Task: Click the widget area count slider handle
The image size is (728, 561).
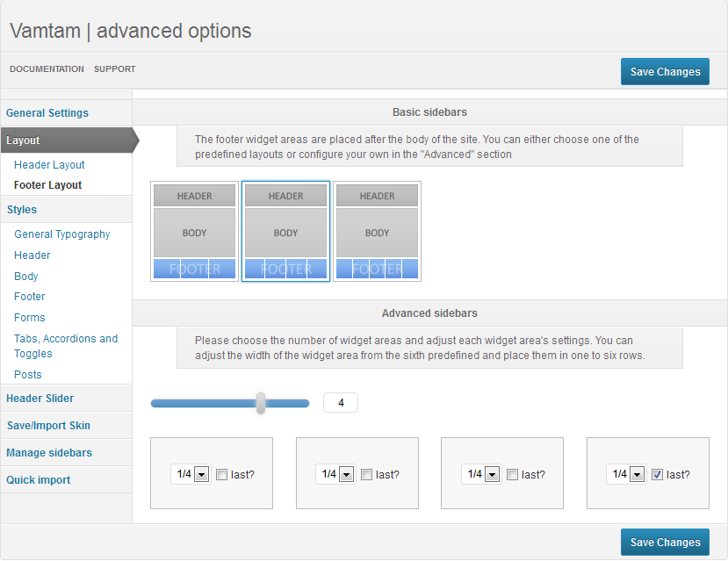Action: [x=261, y=403]
